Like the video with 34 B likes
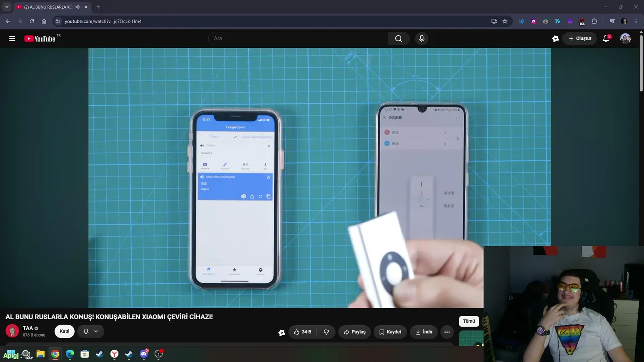This screenshot has height=362, width=644. [302, 332]
